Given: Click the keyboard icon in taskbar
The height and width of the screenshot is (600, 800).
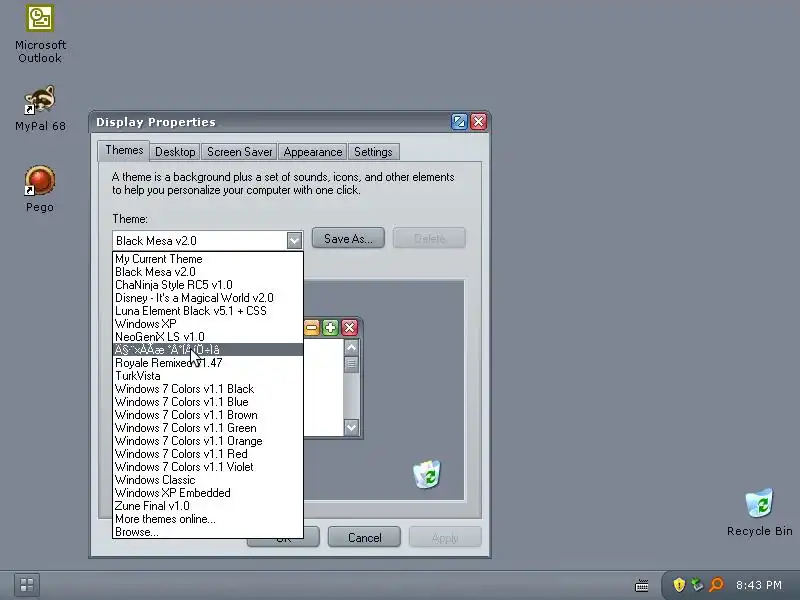Looking at the screenshot, I should [x=641, y=585].
